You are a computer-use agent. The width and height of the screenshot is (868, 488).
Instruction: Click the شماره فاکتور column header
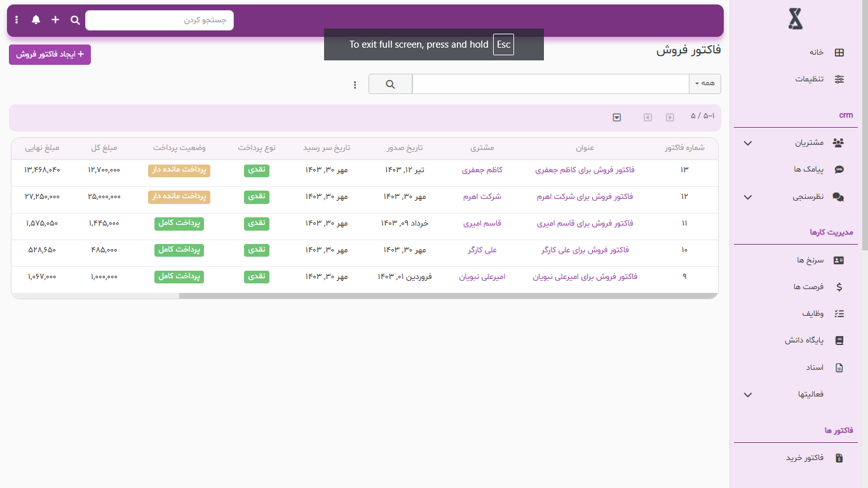click(x=684, y=148)
